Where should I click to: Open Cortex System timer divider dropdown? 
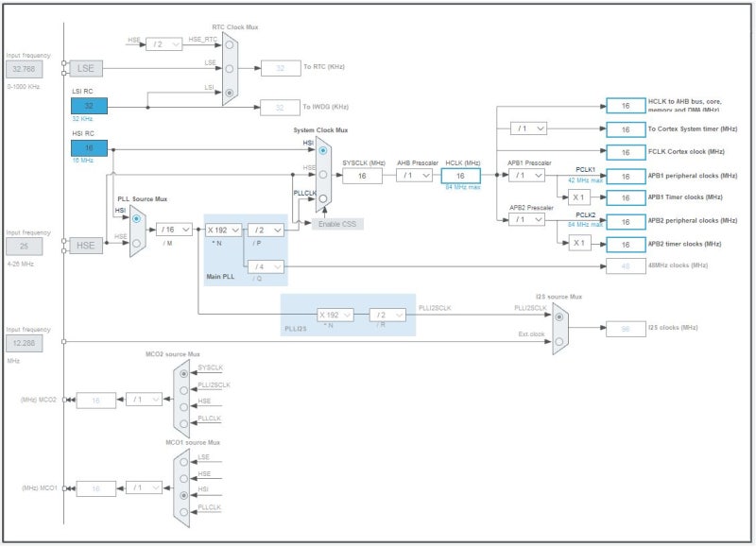(528, 128)
